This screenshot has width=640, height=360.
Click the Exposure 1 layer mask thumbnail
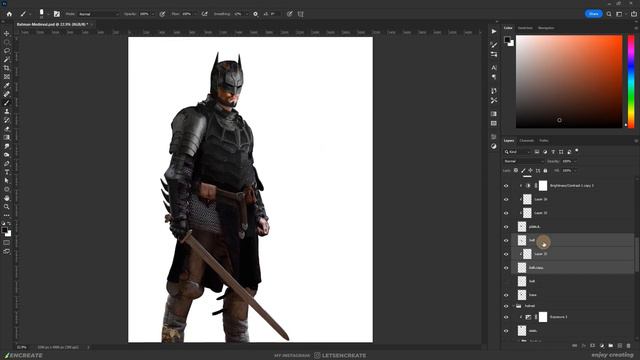click(543, 317)
